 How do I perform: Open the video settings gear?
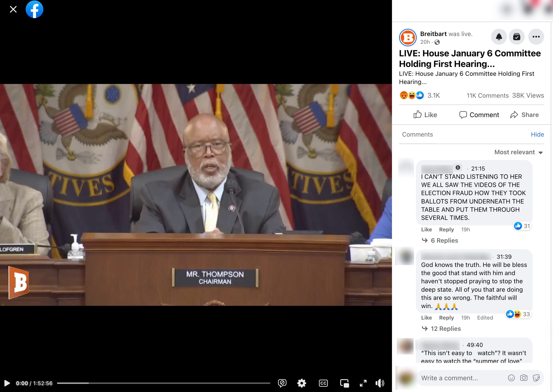pos(302,383)
